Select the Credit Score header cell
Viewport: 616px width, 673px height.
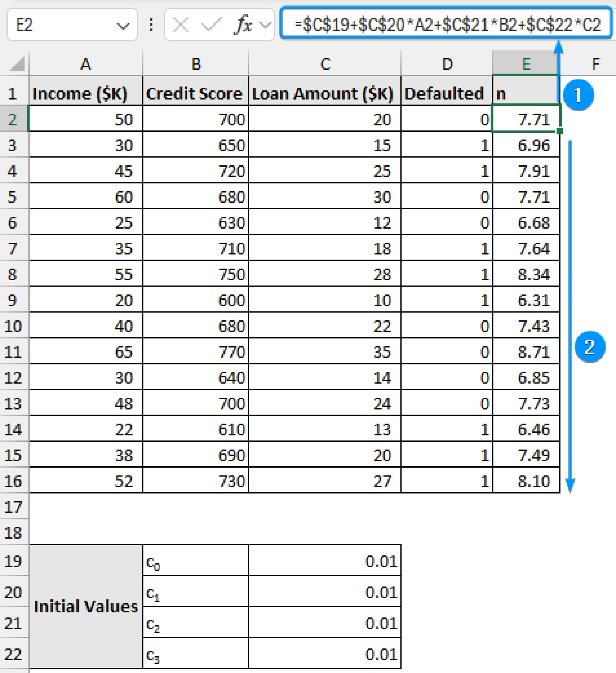[195, 93]
